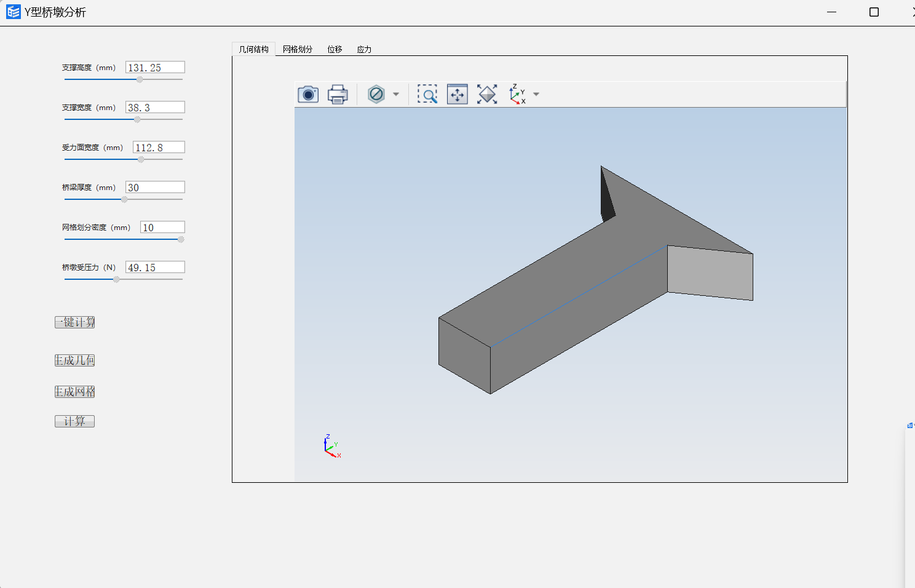Click the 网格划分密度 slider handle
The height and width of the screenshot is (588, 915).
click(181, 239)
